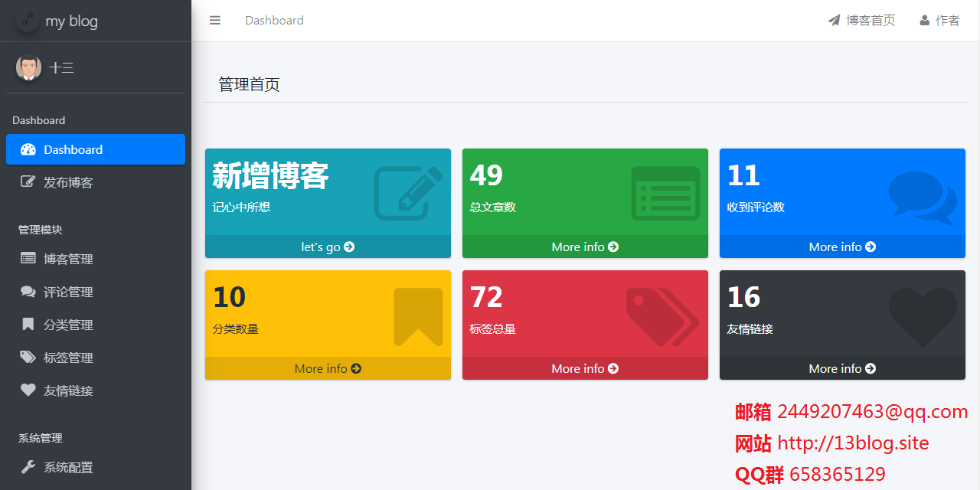Viewport: 980px width, 490px height.
Task: Expand the 作者 user dropdown
Action: coord(939,21)
